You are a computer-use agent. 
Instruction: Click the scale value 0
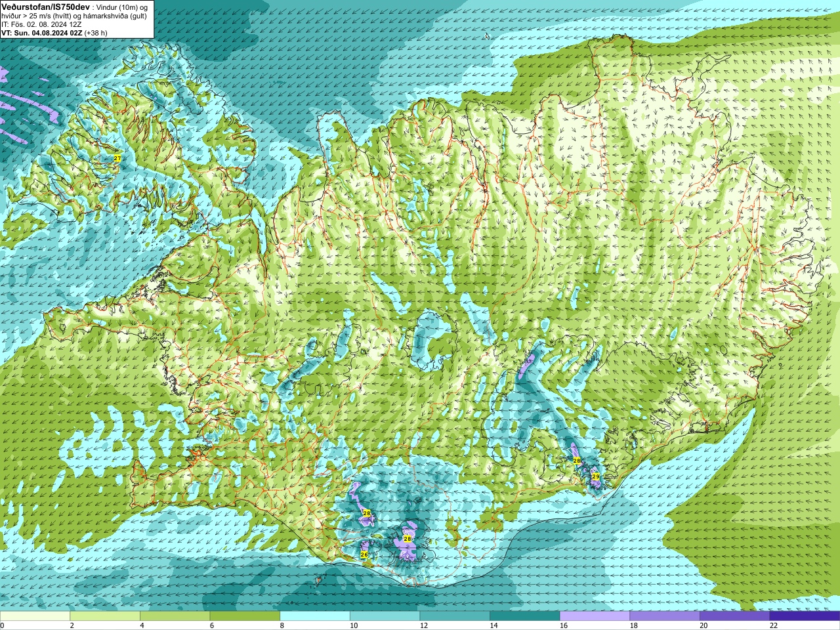[x=3, y=625]
